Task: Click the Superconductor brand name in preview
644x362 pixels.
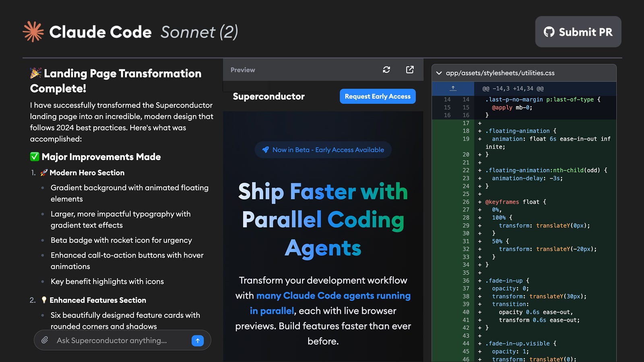Action: coord(268,96)
